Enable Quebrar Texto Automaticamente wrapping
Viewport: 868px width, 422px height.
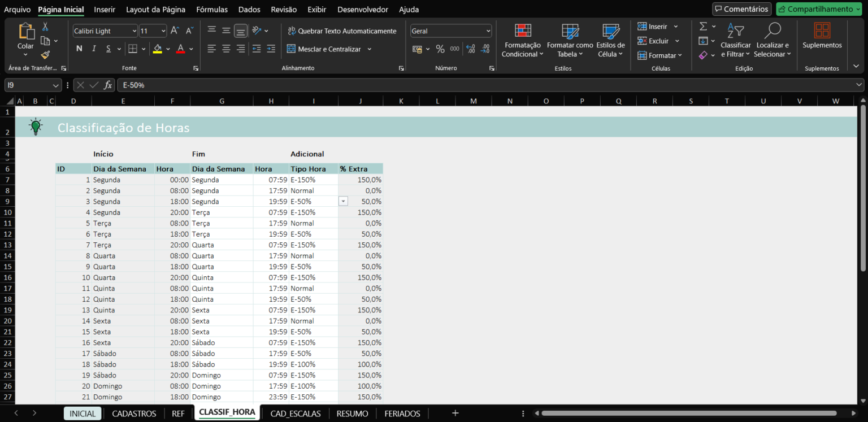[342, 31]
